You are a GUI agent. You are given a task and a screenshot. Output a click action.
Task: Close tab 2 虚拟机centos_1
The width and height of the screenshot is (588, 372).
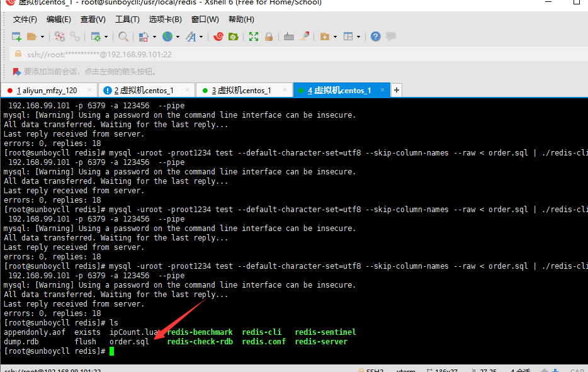(x=187, y=89)
